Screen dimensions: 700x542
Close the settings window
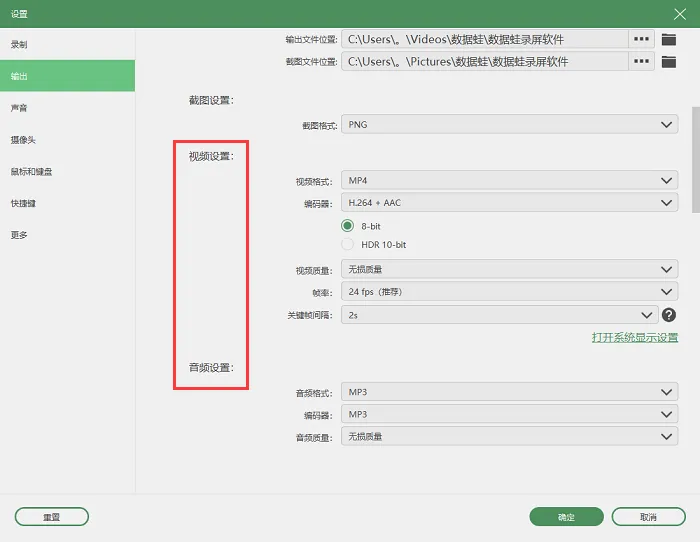pos(680,14)
